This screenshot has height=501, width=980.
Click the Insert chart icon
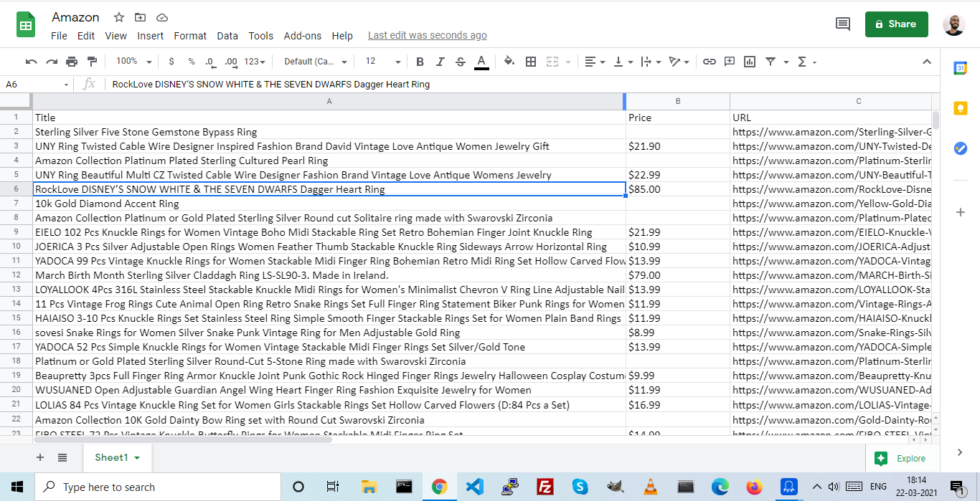tap(750, 62)
